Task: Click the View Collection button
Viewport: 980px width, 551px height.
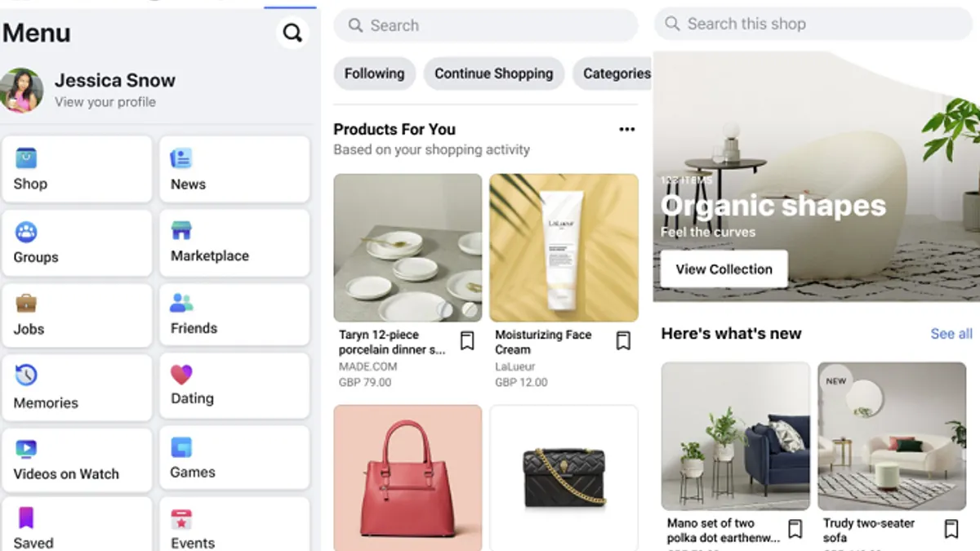Action: point(724,269)
